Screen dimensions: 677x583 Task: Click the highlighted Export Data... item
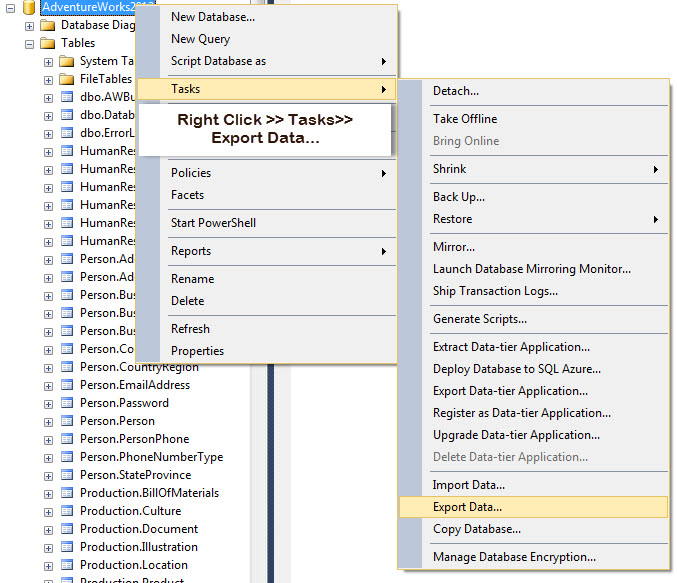(x=534, y=507)
